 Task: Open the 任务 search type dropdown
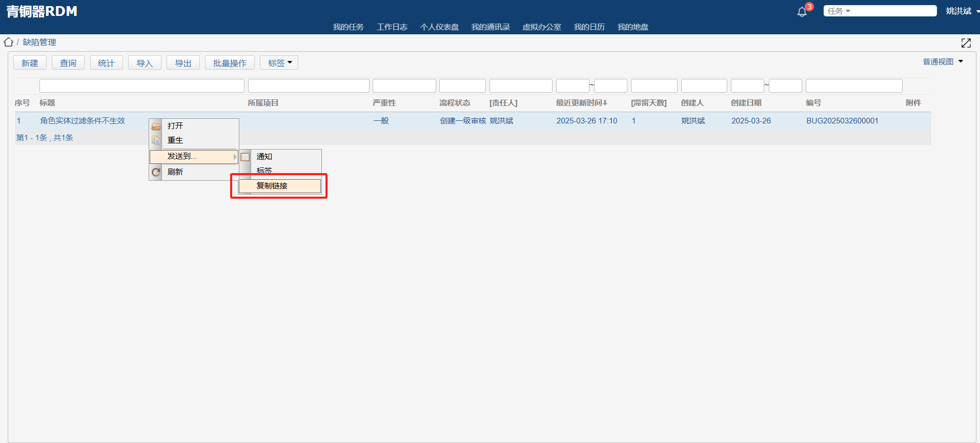coord(839,11)
